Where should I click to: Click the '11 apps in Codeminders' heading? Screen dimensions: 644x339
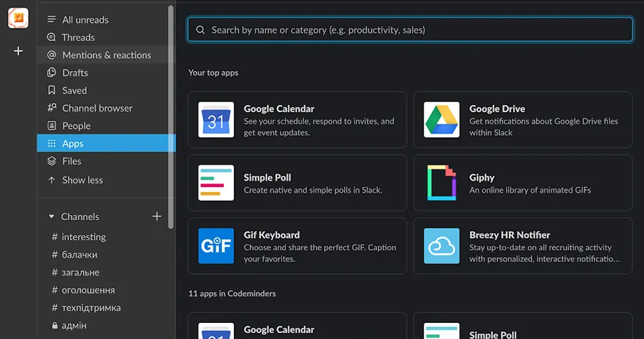232,293
